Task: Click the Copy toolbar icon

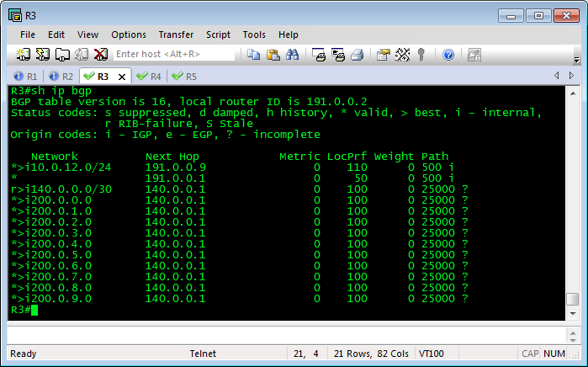Action: [253, 55]
